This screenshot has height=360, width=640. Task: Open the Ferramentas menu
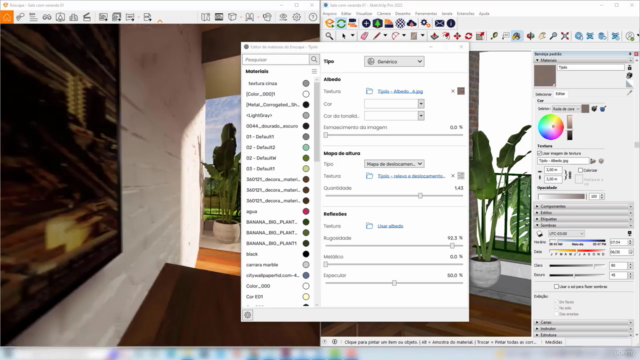[426, 13]
